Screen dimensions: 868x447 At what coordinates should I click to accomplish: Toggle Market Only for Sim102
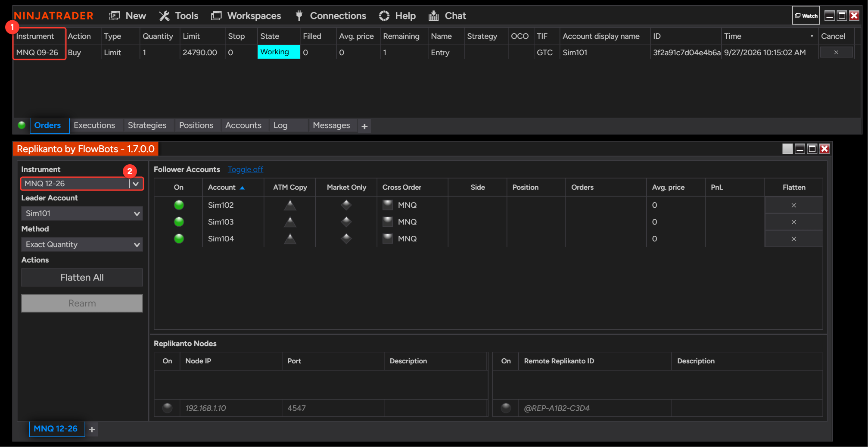(346, 205)
